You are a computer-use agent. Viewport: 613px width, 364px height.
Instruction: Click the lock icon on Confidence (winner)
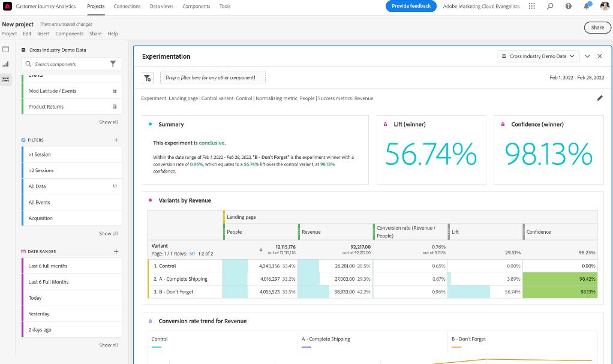click(503, 124)
